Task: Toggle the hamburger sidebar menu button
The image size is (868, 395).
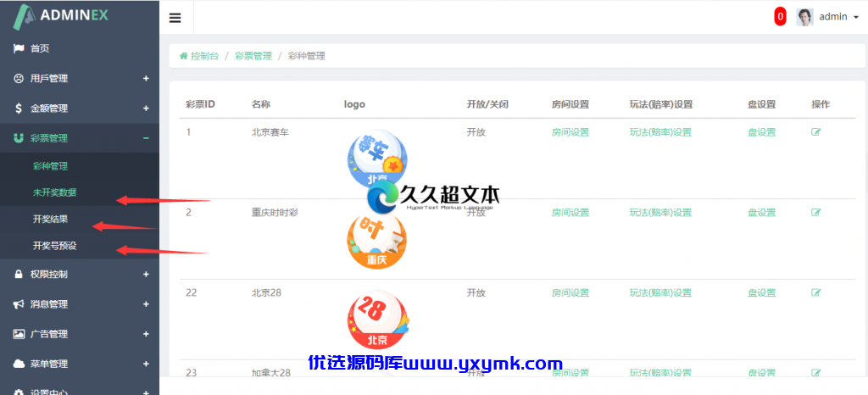Action: [x=175, y=18]
